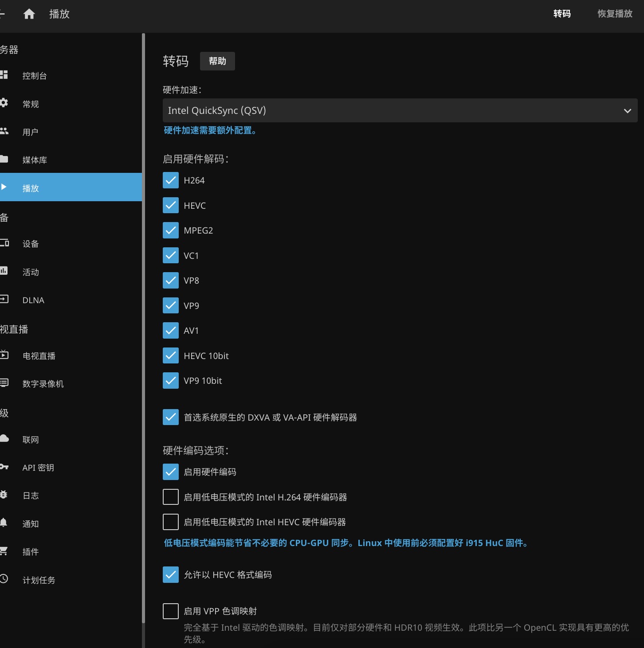This screenshot has height=648, width=644.
Task: Open 活动 in the sidebar
Action: click(71, 272)
